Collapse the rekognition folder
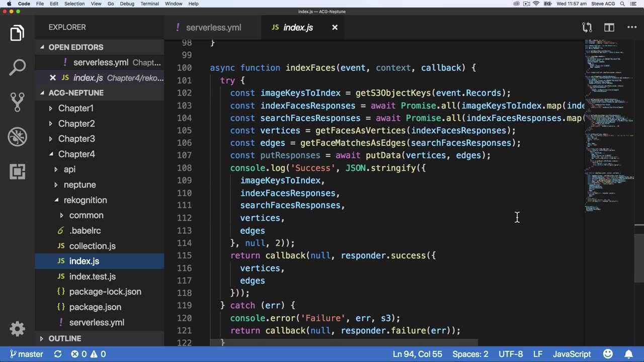The width and height of the screenshot is (644, 362). point(85,200)
